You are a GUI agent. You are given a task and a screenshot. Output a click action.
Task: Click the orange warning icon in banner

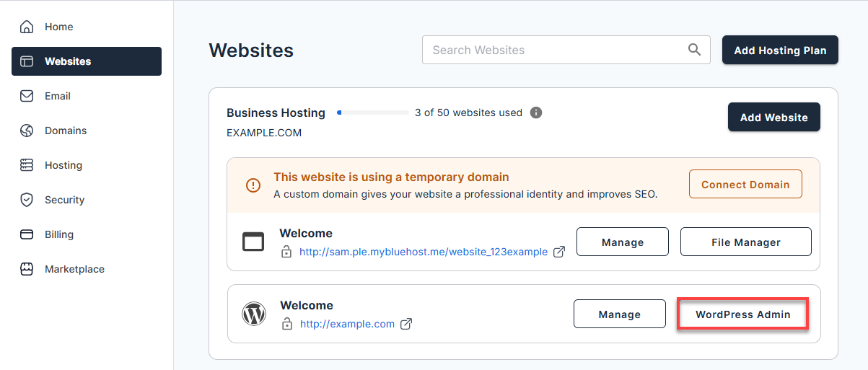click(253, 185)
